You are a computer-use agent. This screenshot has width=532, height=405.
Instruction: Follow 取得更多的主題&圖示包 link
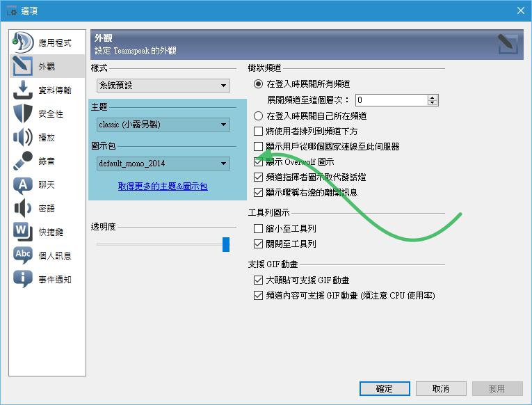(x=163, y=186)
